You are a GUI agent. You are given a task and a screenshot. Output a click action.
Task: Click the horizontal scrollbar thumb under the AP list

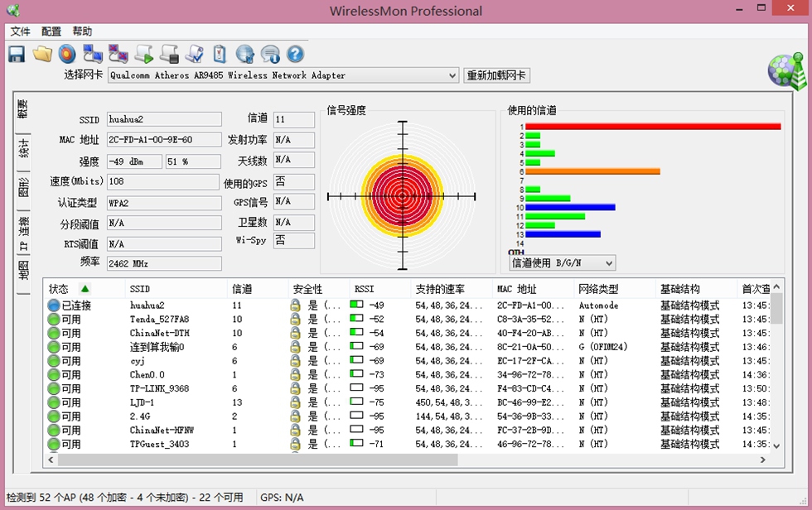pyautogui.click(x=258, y=459)
